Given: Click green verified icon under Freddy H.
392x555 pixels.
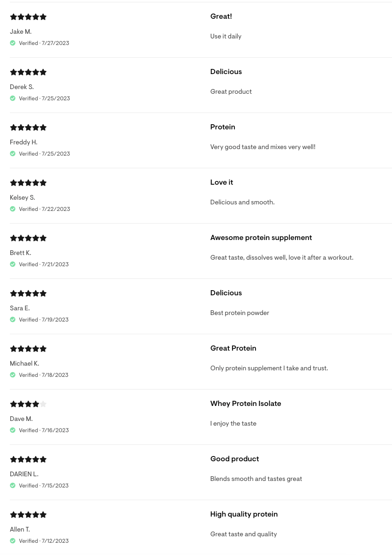Looking at the screenshot, I should coord(13,154).
